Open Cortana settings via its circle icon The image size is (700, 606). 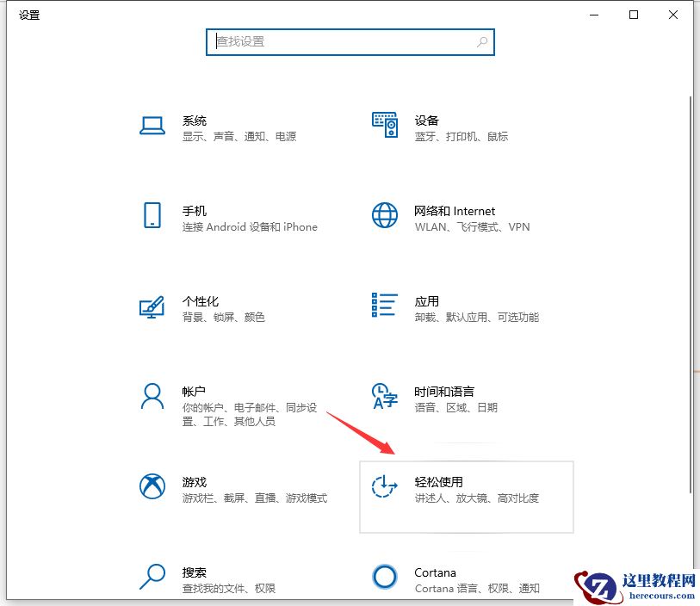click(x=384, y=577)
